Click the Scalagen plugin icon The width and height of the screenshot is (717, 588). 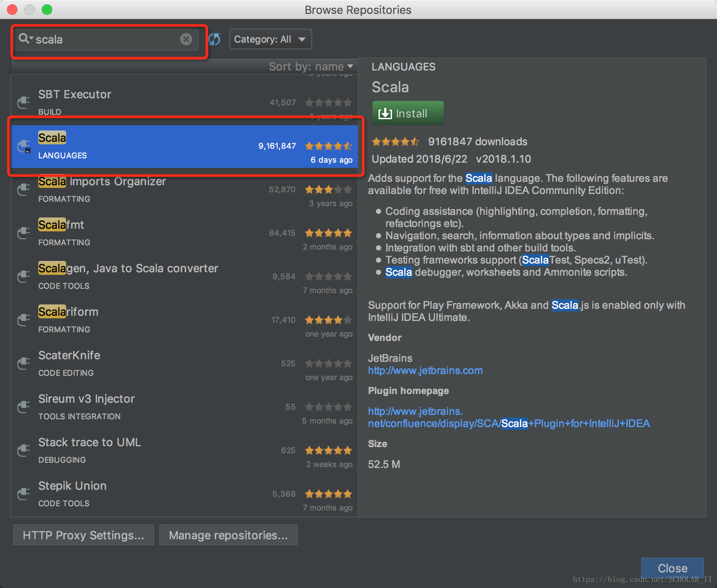coord(23,277)
